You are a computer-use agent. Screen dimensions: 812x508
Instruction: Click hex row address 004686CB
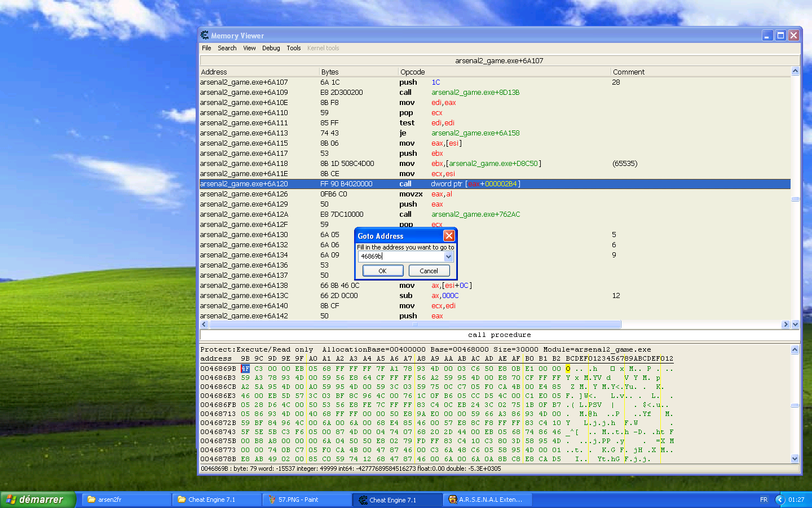tap(218, 387)
